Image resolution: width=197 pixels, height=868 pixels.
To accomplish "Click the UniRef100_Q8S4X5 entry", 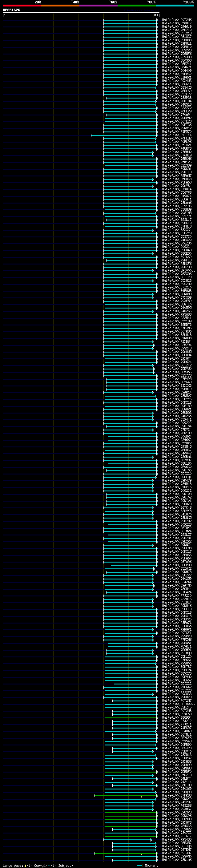I will click(176, 88).
